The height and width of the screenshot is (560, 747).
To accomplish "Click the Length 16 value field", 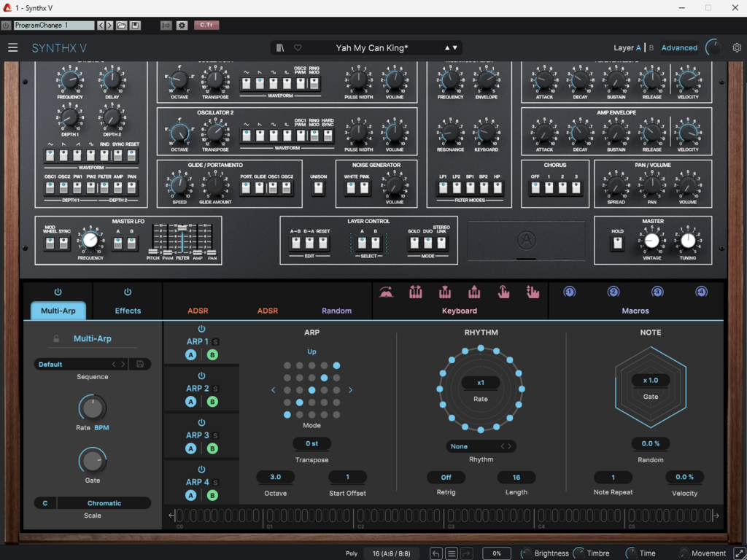I will pyautogui.click(x=516, y=477).
